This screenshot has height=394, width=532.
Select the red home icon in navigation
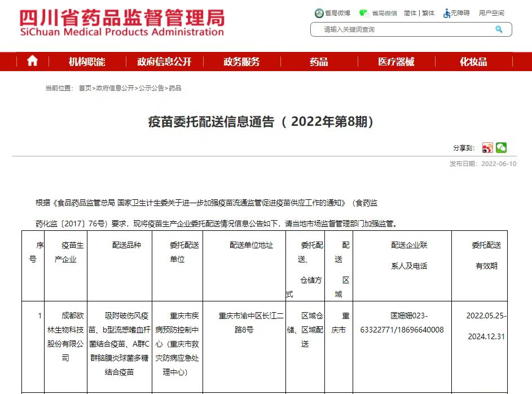[x=32, y=62]
